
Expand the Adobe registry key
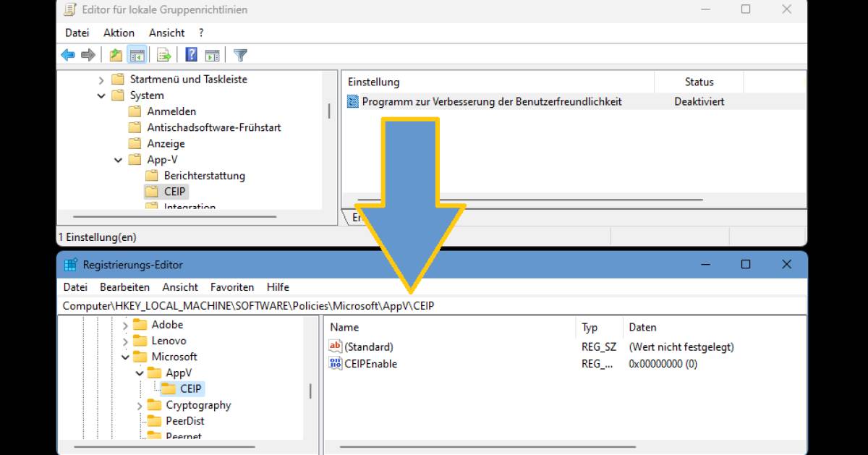[x=125, y=326]
